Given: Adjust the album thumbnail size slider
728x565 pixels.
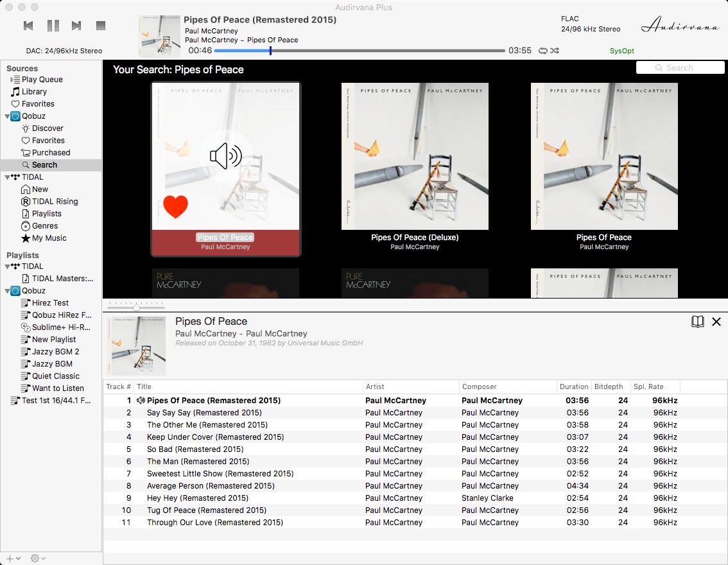Looking at the screenshot, I should click(136, 306).
